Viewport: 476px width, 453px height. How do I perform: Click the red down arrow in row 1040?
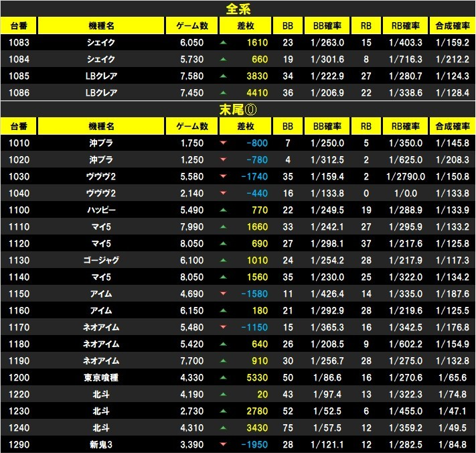point(223,193)
